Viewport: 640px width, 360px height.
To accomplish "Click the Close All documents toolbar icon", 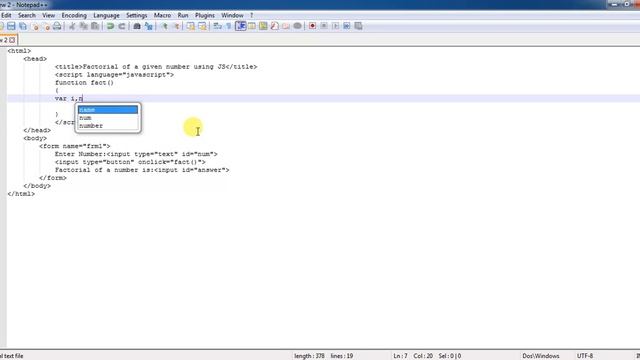I will (x=46, y=26).
